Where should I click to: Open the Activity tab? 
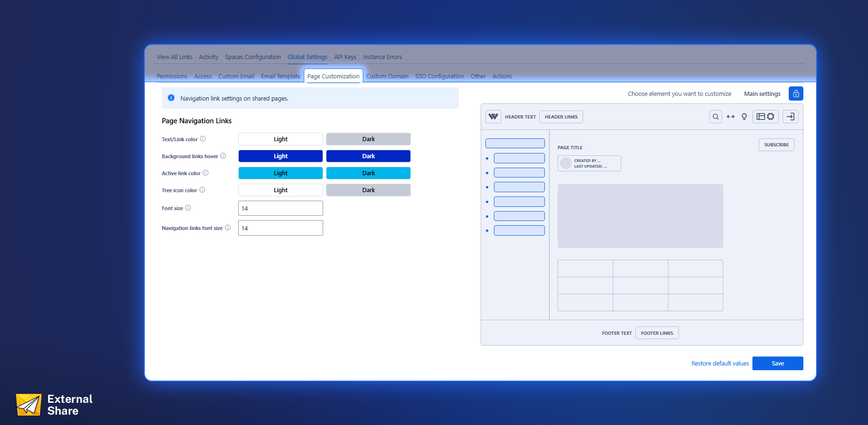click(209, 57)
